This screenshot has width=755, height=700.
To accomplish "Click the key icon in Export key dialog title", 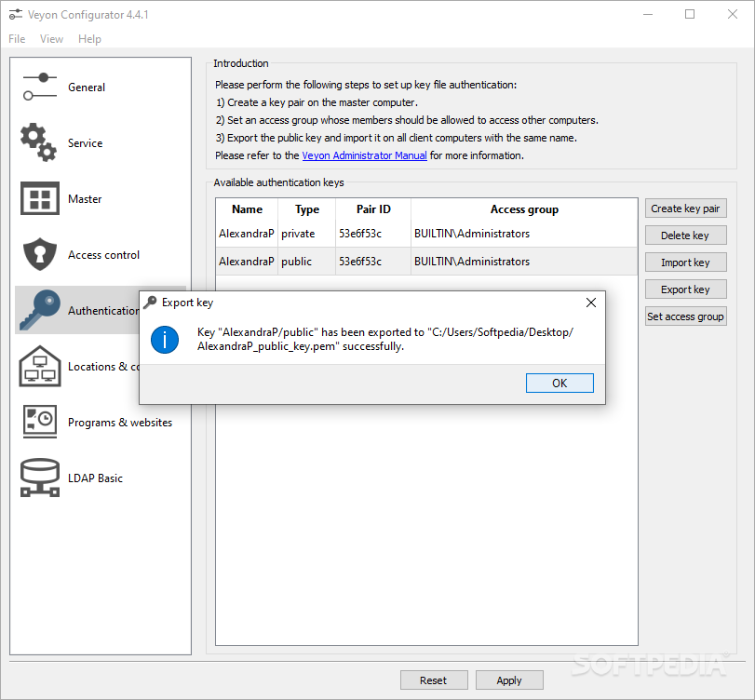I will [x=150, y=303].
